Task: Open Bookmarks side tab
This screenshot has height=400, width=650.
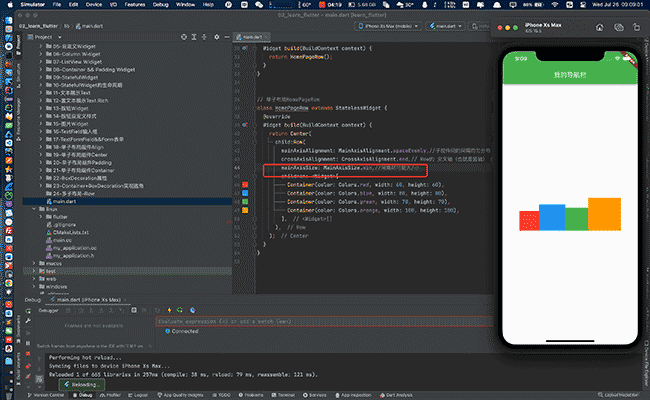Action: tap(18, 327)
